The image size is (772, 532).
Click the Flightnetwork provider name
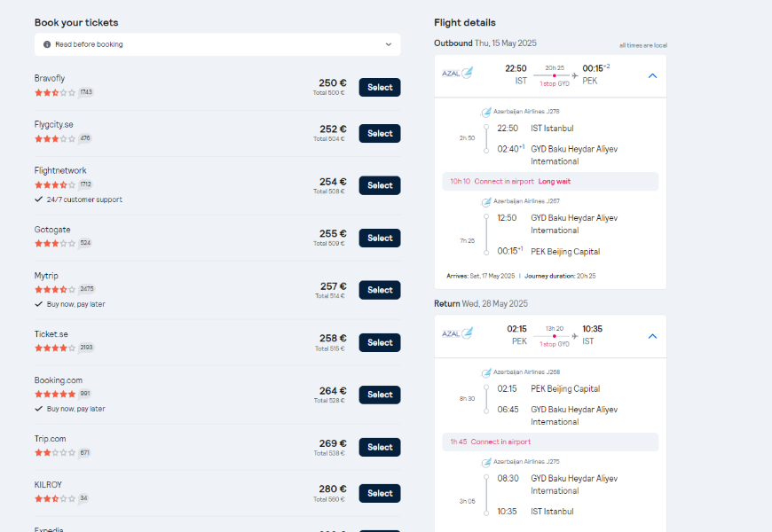tap(60, 171)
